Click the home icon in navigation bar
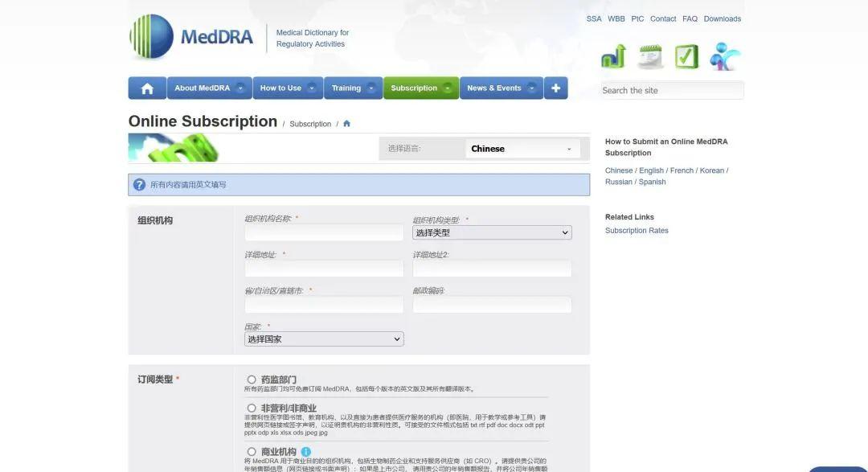This screenshot has height=472, width=868. pos(146,88)
